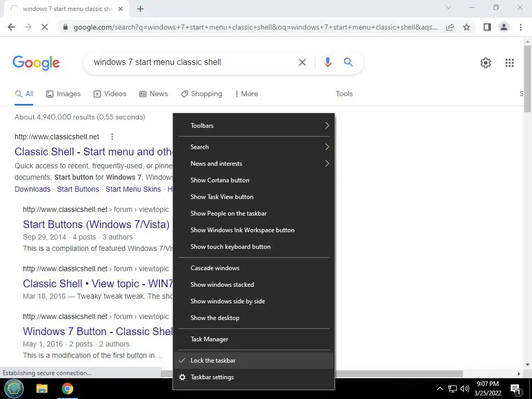Expand the Search submenu
This screenshot has height=399, width=532.
click(x=254, y=147)
